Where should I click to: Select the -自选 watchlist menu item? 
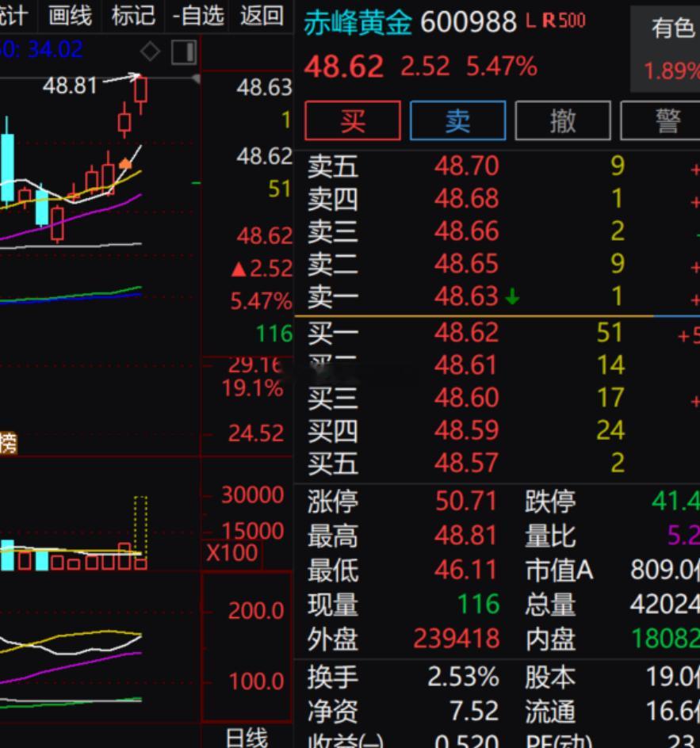(x=198, y=15)
